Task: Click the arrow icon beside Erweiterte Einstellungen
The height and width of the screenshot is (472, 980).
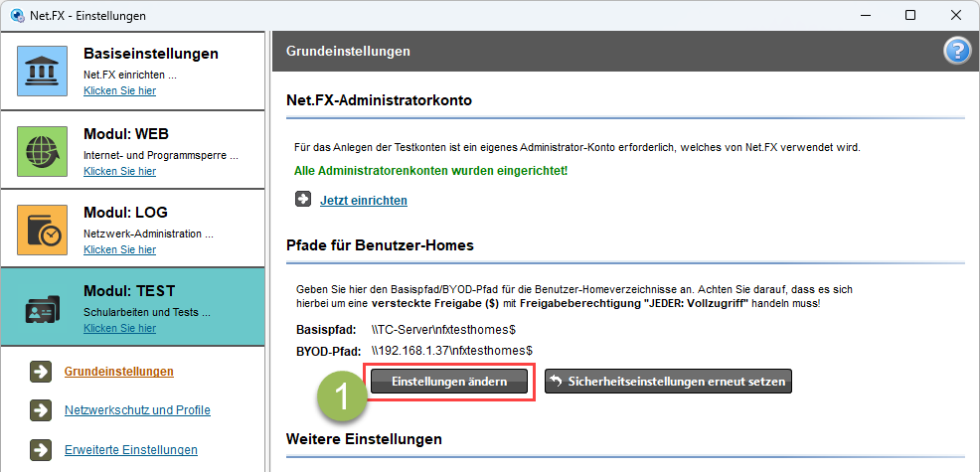Action: coord(40,450)
